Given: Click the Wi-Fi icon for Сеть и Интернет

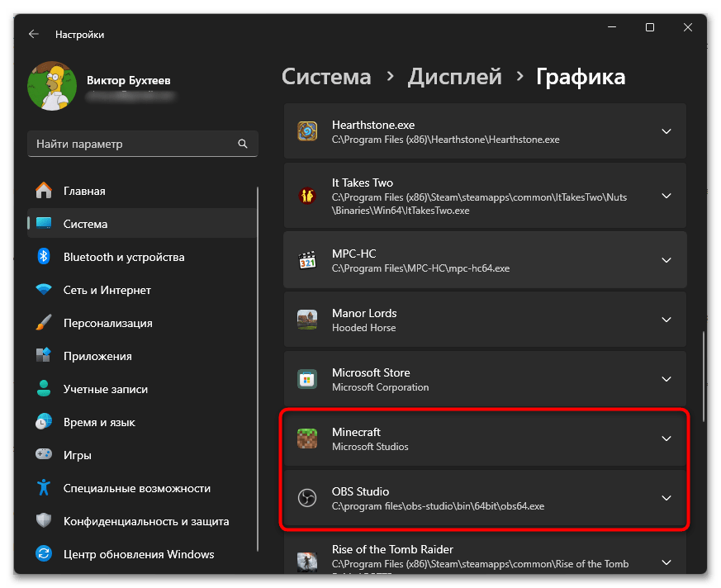Looking at the screenshot, I should coord(44,290).
